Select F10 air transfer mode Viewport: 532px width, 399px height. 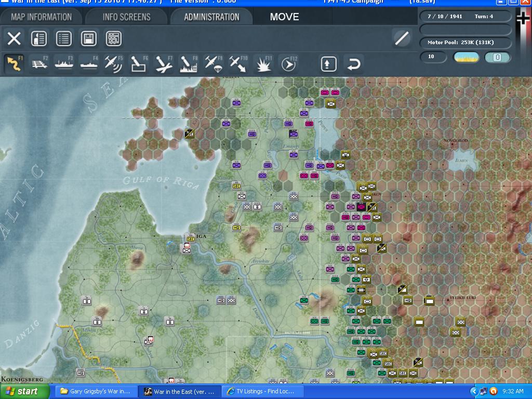[x=238, y=64]
